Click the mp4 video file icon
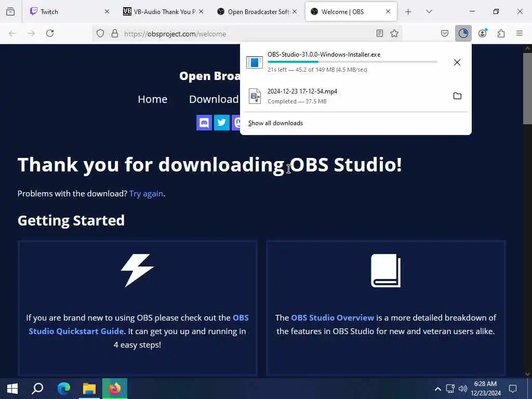Screen dimensions: 532x399 [x=255, y=96]
